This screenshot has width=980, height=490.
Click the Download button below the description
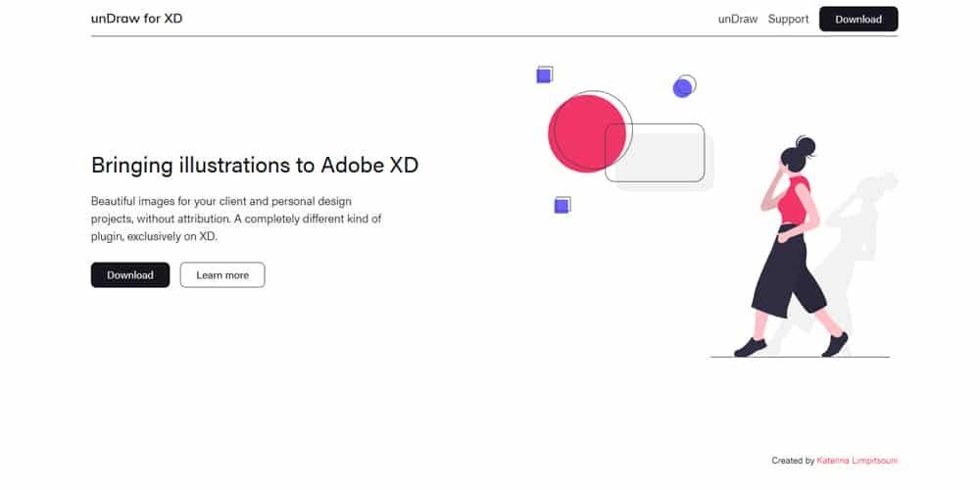[130, 275]
